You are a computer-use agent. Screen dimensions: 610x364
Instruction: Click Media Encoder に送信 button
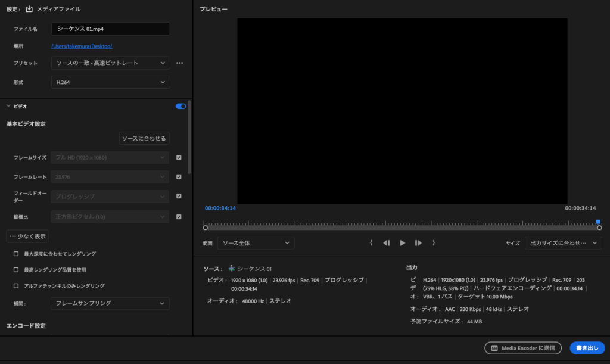pos(522,348)
